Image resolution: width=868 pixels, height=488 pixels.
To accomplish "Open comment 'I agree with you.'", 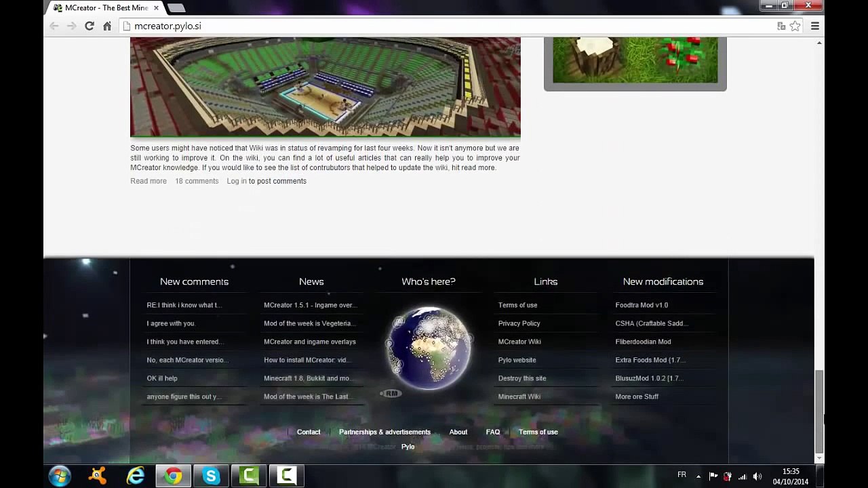I will click(x=171, y=323).
